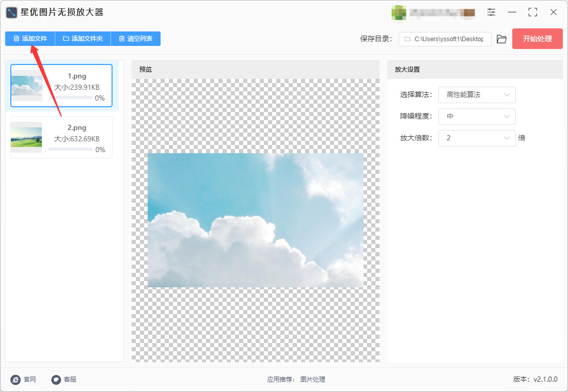
Task: Click the user avatar icon
Action: coord(399,13)
